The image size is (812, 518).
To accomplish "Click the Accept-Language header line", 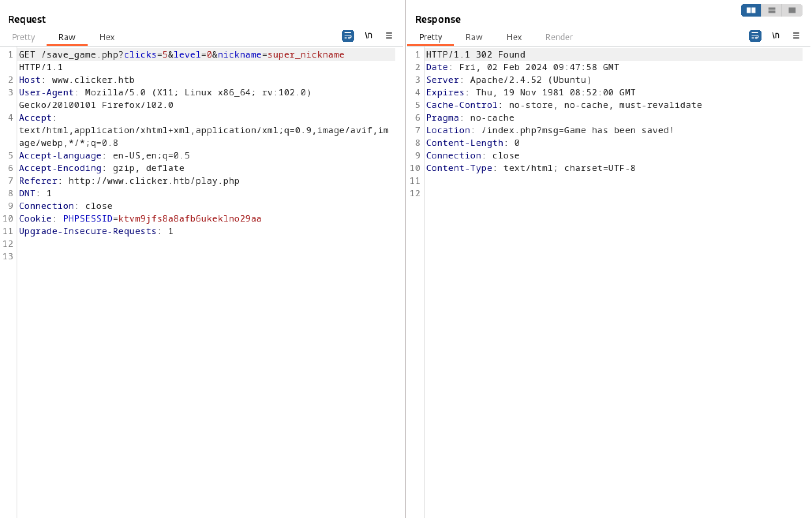I will point(104,155).
